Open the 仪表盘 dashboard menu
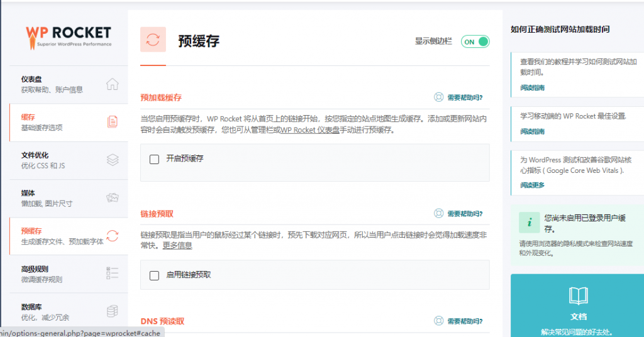The image size is (644, 337). click(x=69, y=84)
